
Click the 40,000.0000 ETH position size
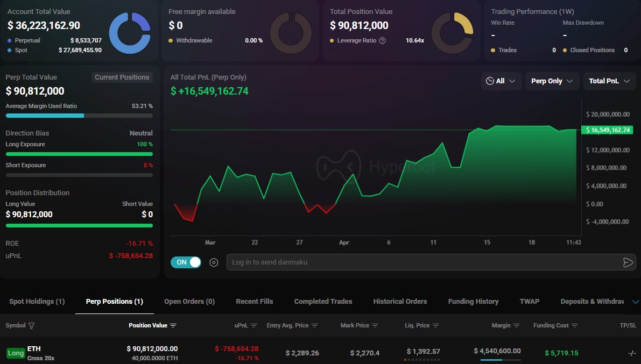pos(154,358)
